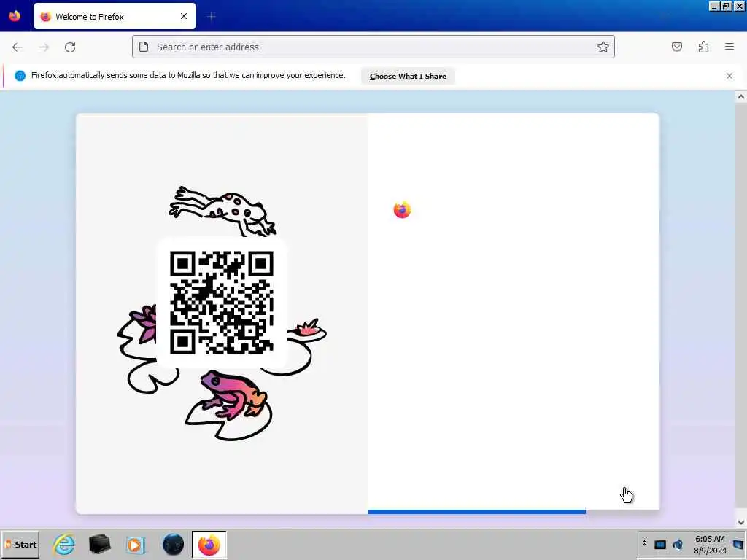The image size is (747, 560).
Task: Reload the current page
Action: pyautogui.click(x=70, y=47)
